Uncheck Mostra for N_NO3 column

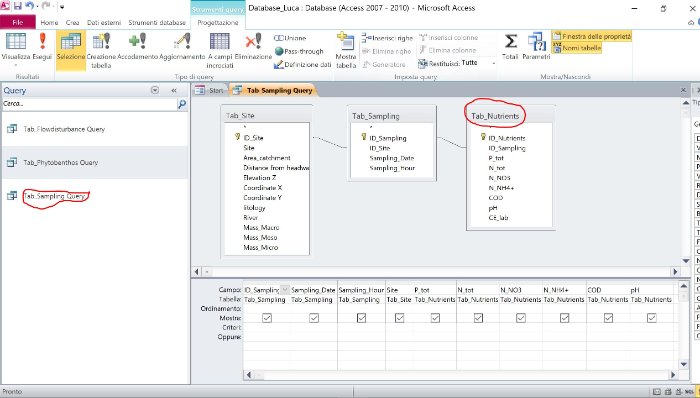521,318
